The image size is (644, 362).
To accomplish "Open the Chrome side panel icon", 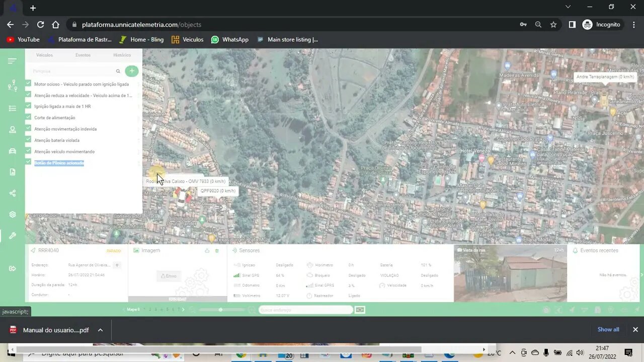I will coord(572,24).
